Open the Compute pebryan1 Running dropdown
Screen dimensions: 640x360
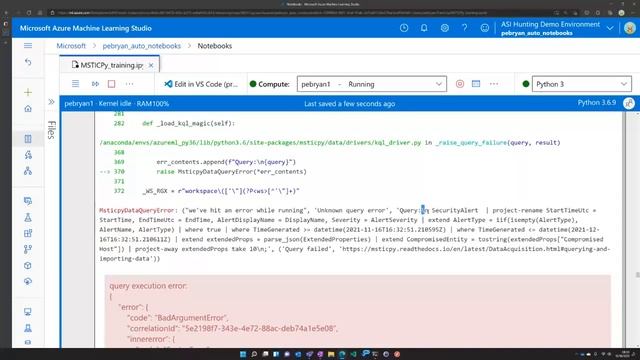pos(371,84)
